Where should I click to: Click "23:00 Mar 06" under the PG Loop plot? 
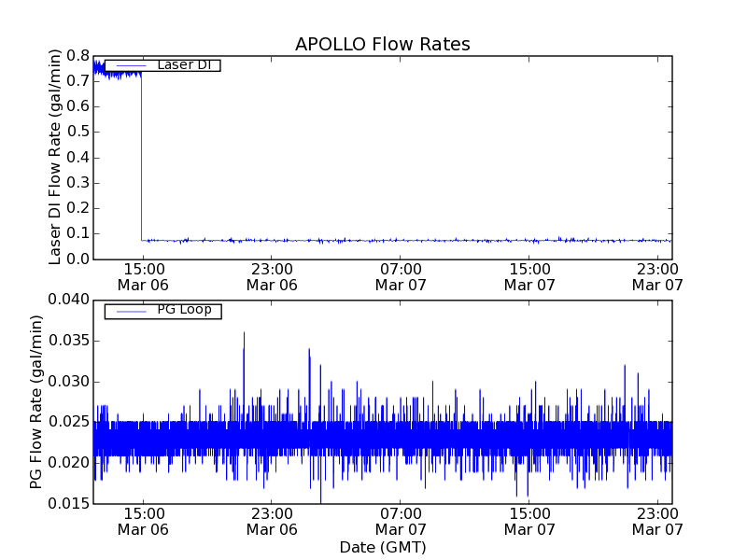pos(272,522)
